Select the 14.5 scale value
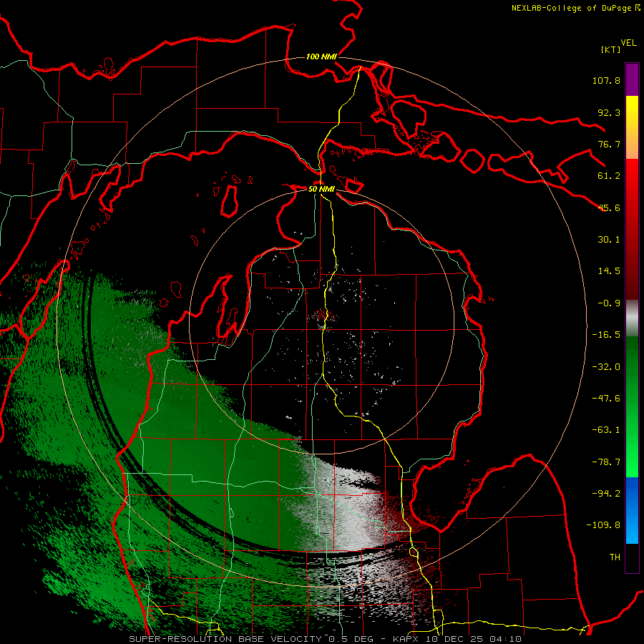Screen dimensions: 644x644 (x=609, y=271)
